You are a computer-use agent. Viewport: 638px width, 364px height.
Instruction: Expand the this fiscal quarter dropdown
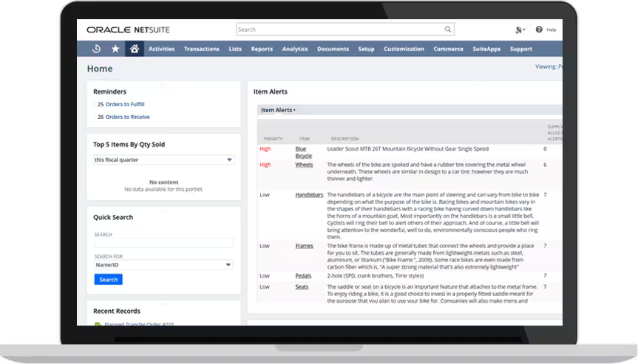[x=163, y=159]
